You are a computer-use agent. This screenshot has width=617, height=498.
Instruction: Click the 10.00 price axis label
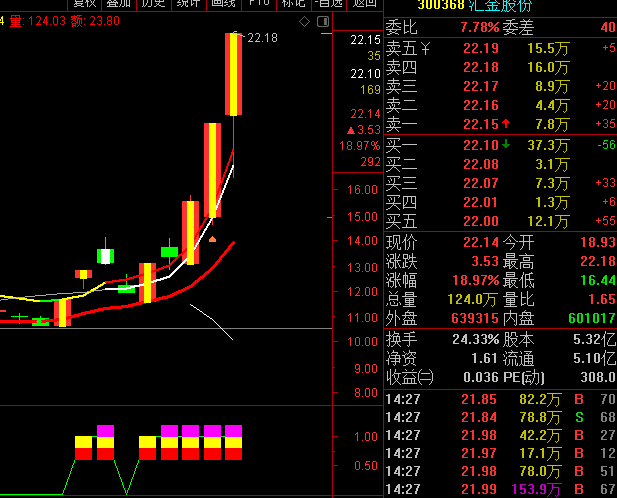point(362,342)
